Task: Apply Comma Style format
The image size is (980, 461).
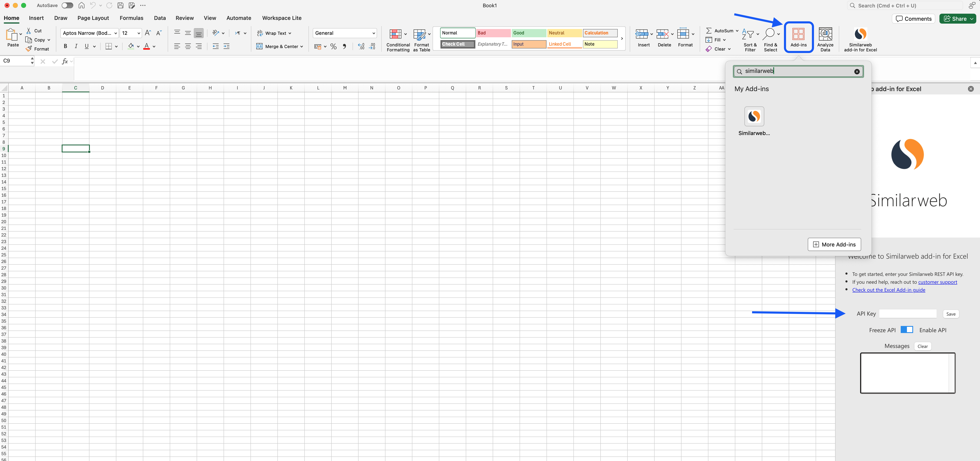Action: point(344,46)
